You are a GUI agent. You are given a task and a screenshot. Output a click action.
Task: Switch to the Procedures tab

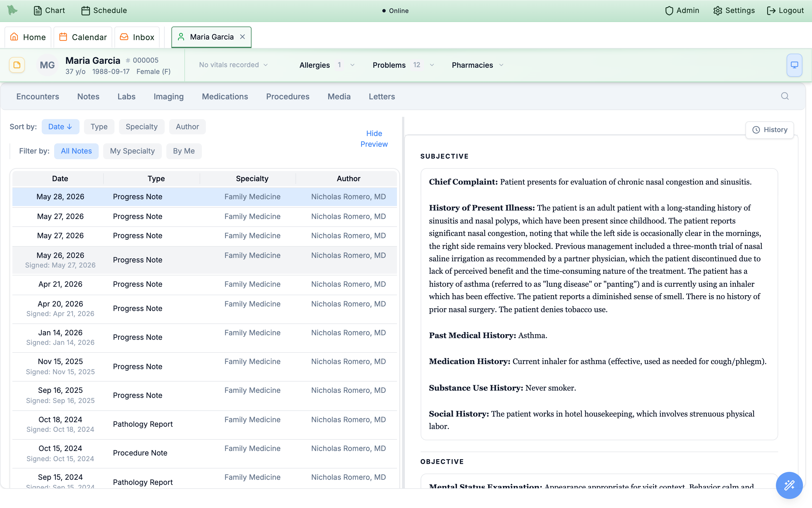pyautogui.click(x=288, y=97)
